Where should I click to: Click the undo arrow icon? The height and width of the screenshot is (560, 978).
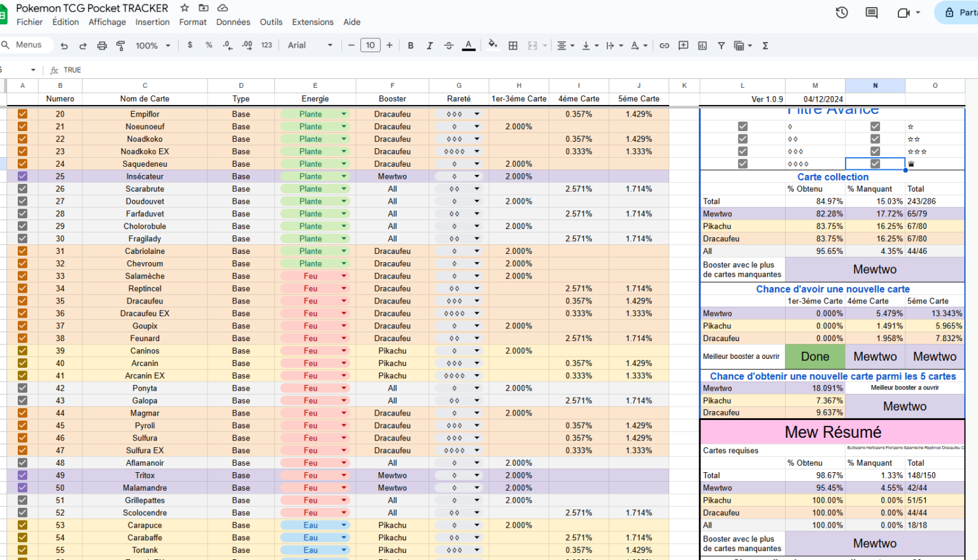[64, 46]
